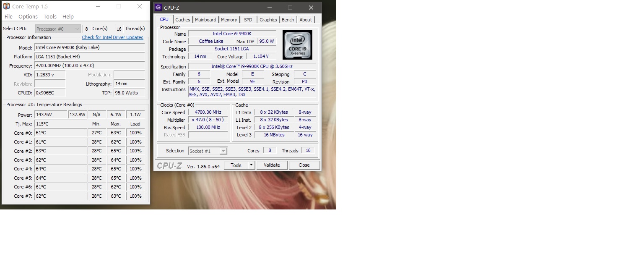Click the Tj. Max value 115°C
Screen dimensions: 644x272
(x=60, y=124)
